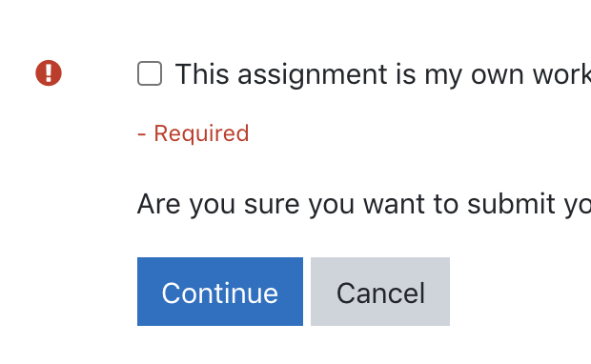Click the Continue button
Screen dimensions: 591x364
[x=220, y=292]
